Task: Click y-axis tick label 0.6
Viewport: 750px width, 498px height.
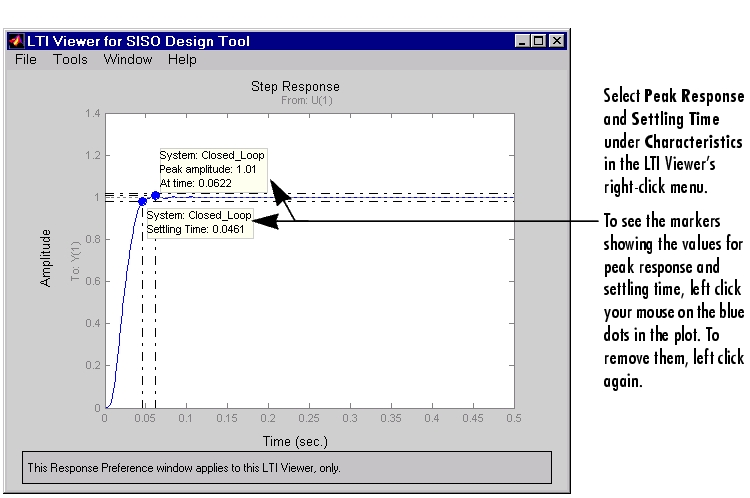Action: [x=93, y=281]
